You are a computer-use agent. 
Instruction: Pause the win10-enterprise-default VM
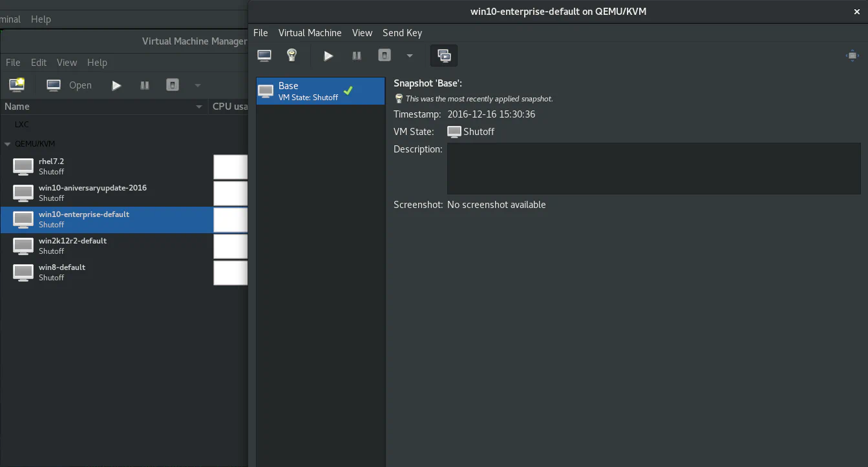click(x=356, y=56)
